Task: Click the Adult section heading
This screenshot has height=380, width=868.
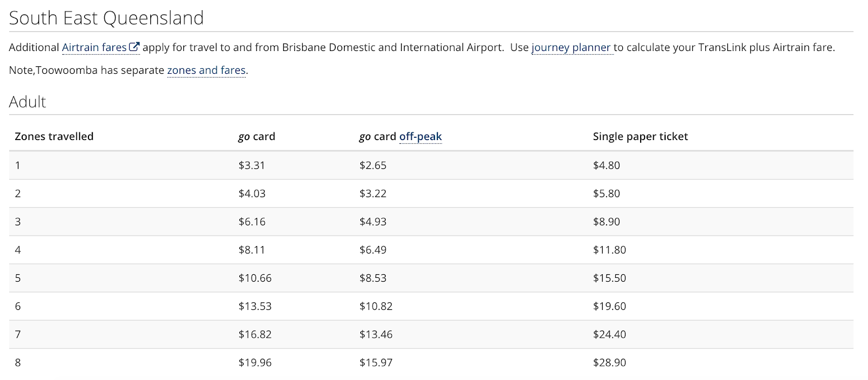Action: point(28,102)
